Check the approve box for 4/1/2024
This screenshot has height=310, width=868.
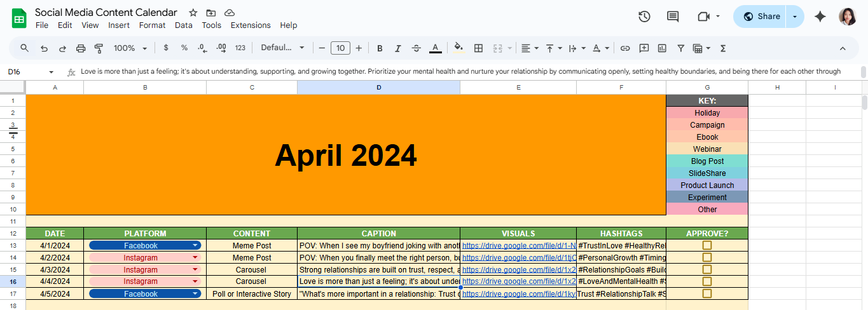(706, 245)
